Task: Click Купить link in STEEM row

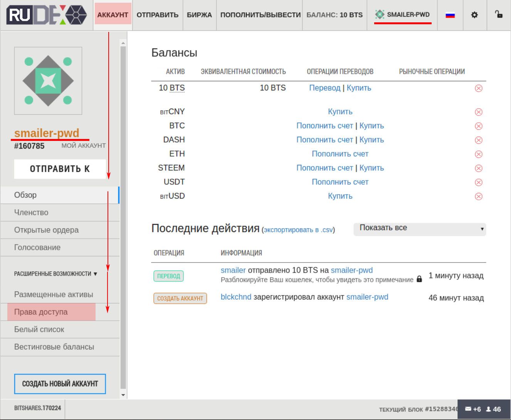Action: coord(371,168)
